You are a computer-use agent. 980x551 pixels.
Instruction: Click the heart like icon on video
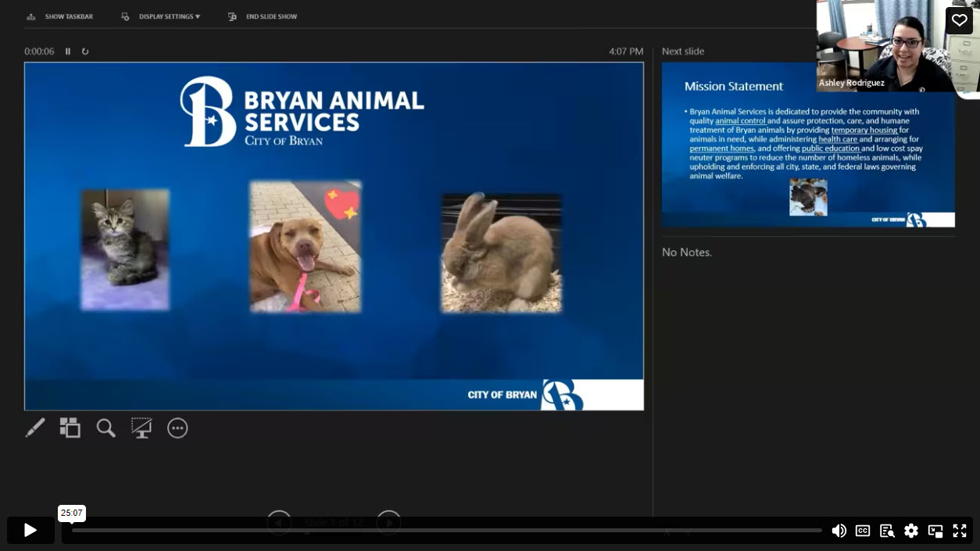959,20
